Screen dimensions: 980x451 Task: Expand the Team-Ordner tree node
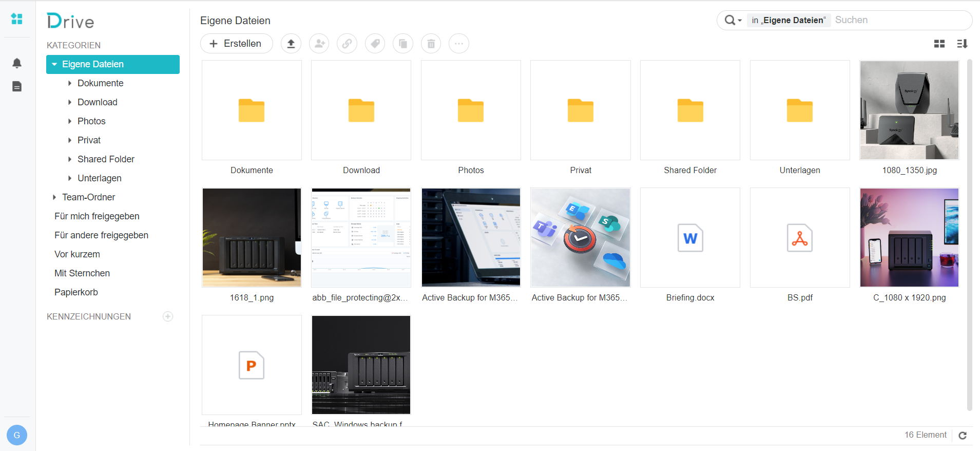(54, 197)
